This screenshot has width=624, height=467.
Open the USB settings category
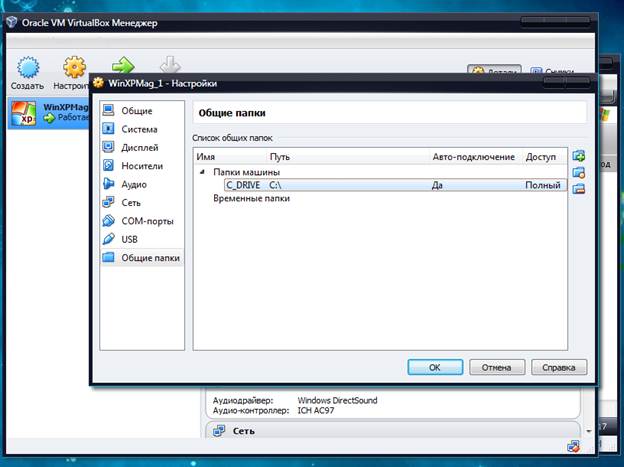[x=142, y=239]
